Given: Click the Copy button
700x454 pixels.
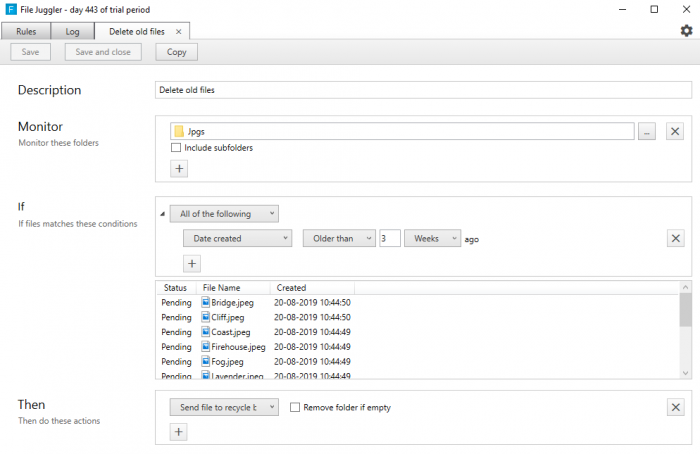Looking at the screenshot, I should tap(176, 52).
